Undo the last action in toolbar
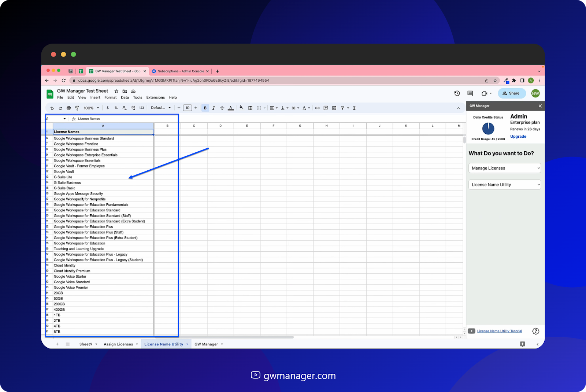This screenshot has height=392, width=586. [x=52, y=108]
